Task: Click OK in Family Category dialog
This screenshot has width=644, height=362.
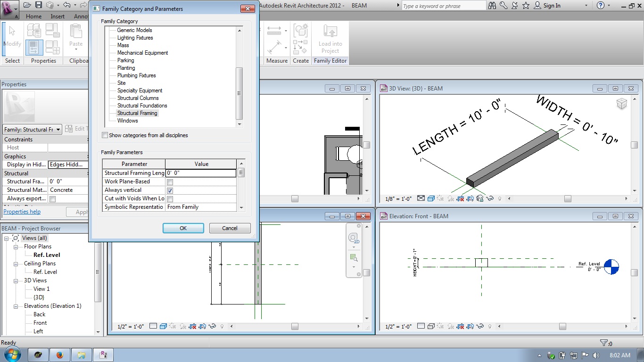Action: (x=183, y=228)
